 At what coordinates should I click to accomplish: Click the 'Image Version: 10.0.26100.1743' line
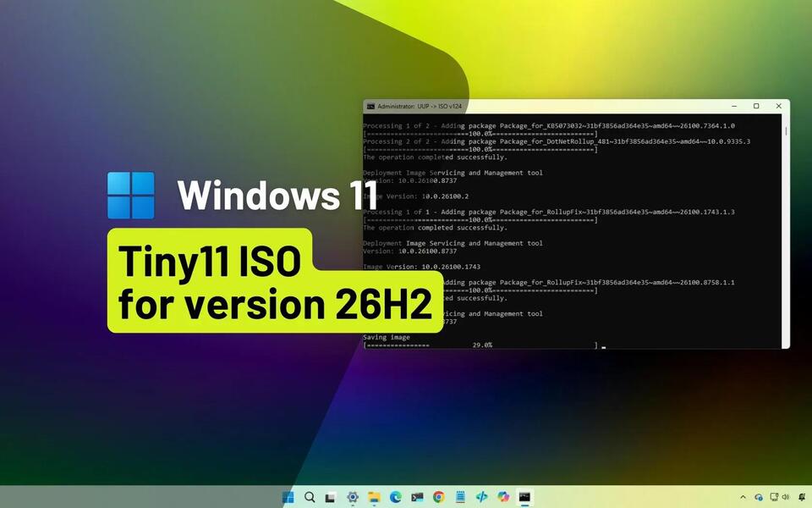click(x=422, y=267)
